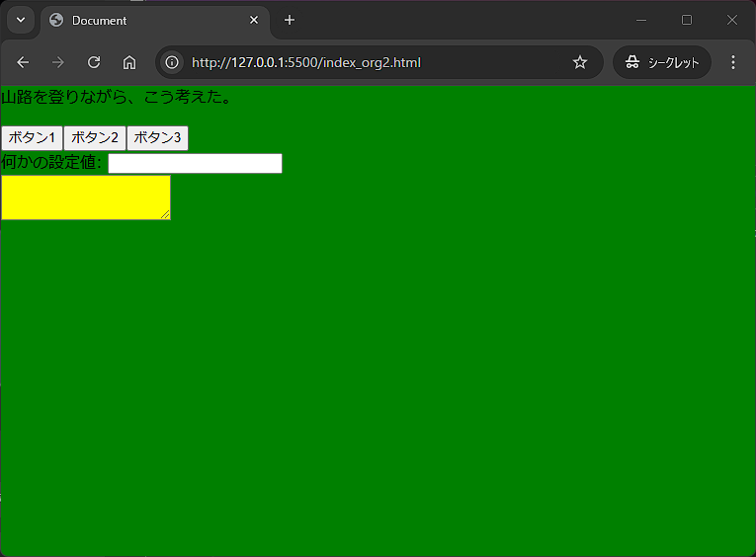Close the browser window
This screenshot has height=557, width=756.
point(732,20)
